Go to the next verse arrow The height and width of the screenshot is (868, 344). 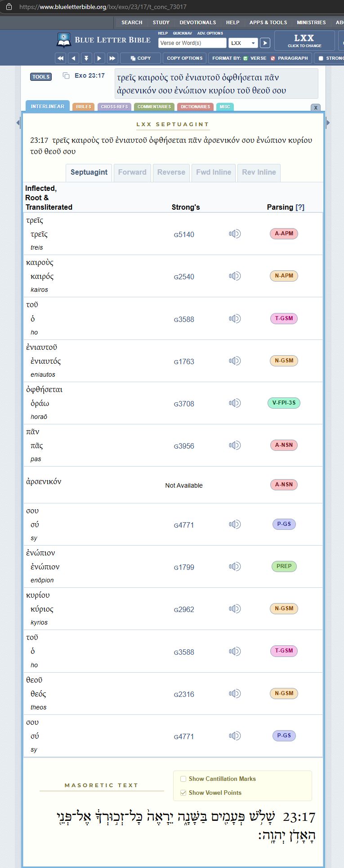coord(99,58)
